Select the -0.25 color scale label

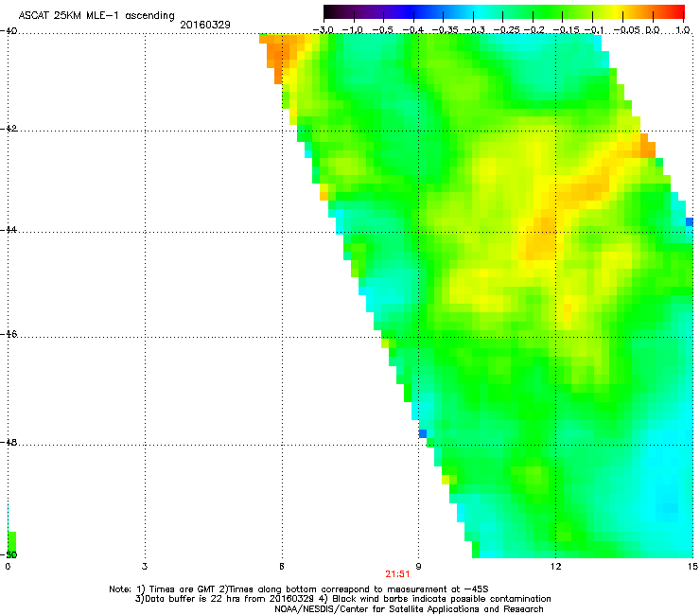click(507, 30)
